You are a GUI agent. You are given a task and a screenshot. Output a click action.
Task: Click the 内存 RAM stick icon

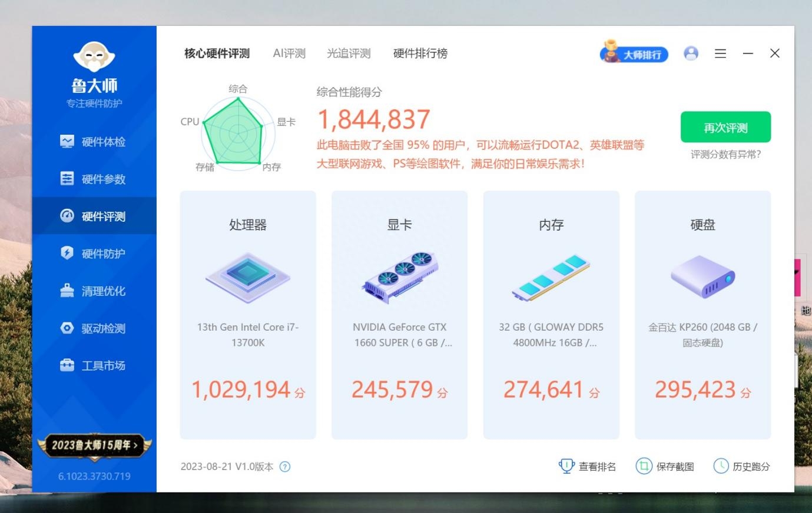click(x=551, y=278)
